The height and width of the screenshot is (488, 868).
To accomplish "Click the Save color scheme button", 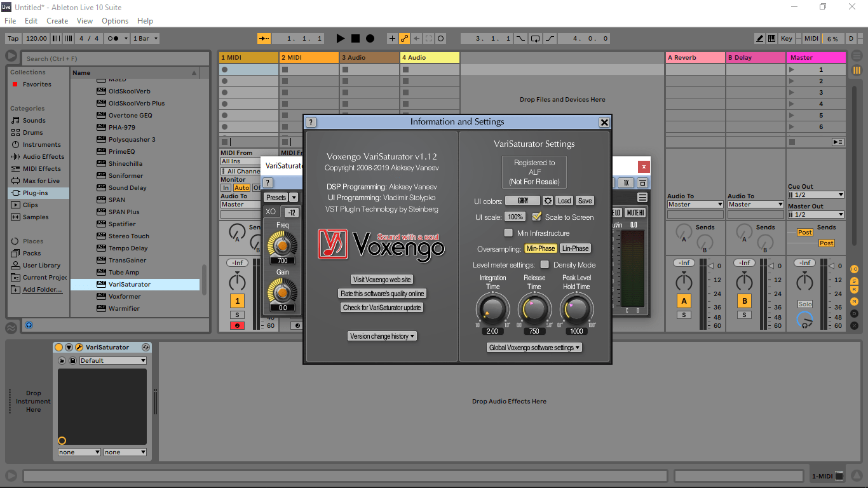I will 585,201.
